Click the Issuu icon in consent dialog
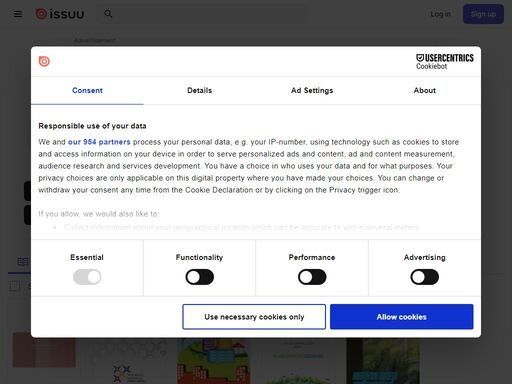The height and width of the screenshot is (384, 512). click(44, 61)
